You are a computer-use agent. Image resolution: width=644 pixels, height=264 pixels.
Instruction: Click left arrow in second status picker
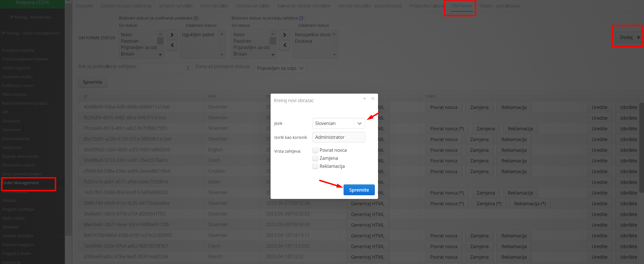point(285,45)
